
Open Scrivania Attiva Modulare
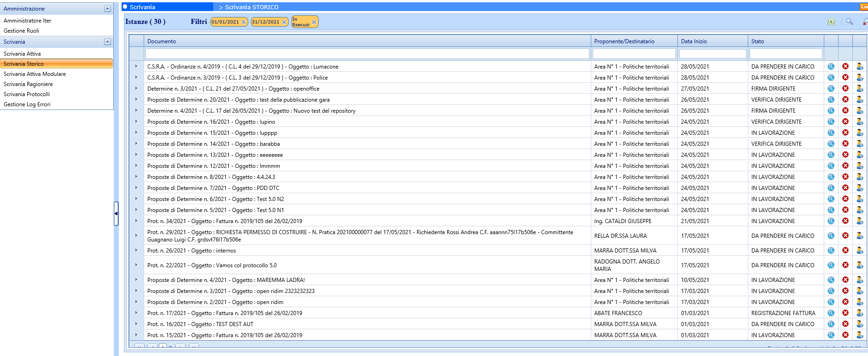point(35,74)
